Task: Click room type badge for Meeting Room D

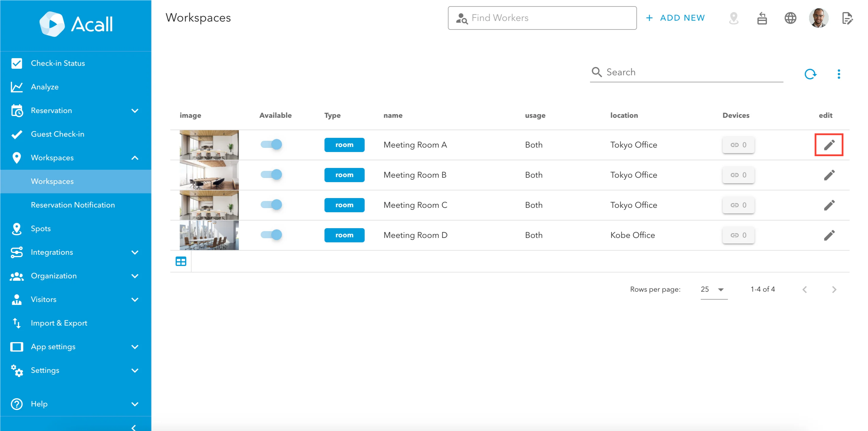Action: pos(344,235)
